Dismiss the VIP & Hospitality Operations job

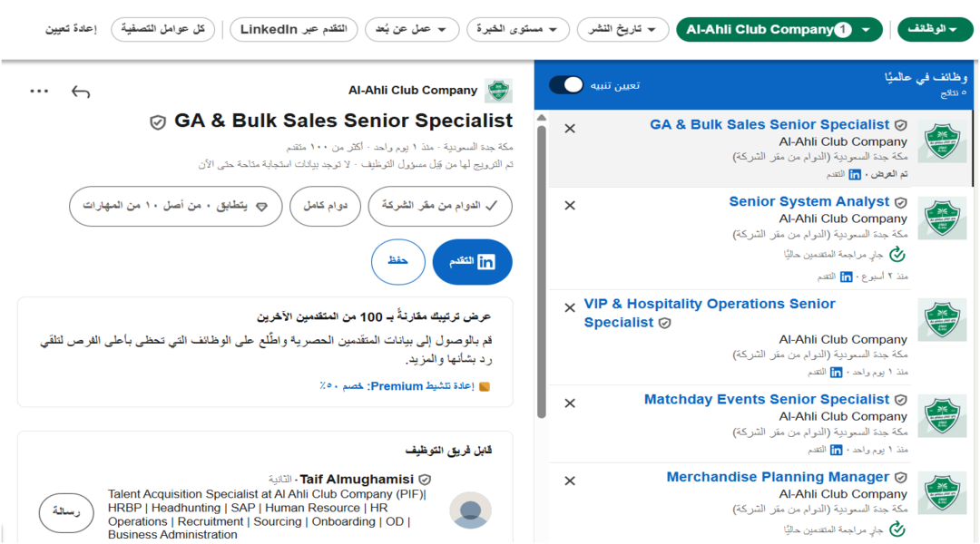pos(570,307)
